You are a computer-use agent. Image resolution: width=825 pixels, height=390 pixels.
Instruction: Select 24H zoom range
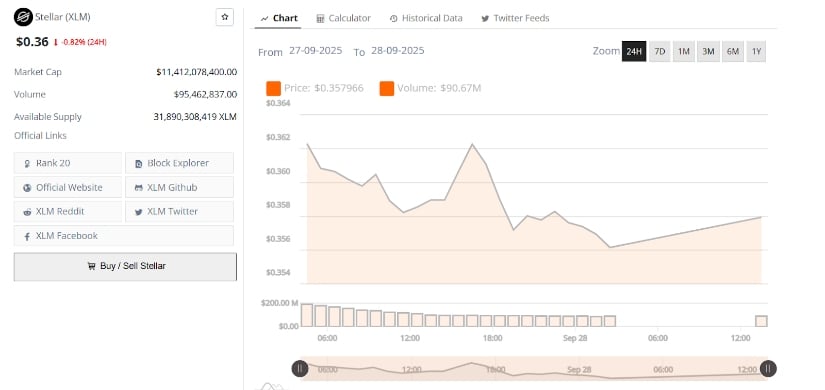[634, 52]
